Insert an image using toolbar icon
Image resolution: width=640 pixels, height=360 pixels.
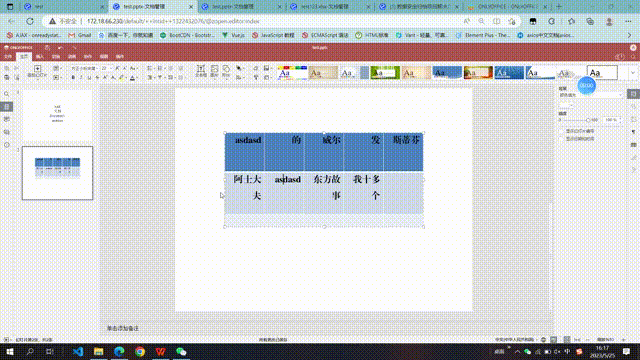214,71
